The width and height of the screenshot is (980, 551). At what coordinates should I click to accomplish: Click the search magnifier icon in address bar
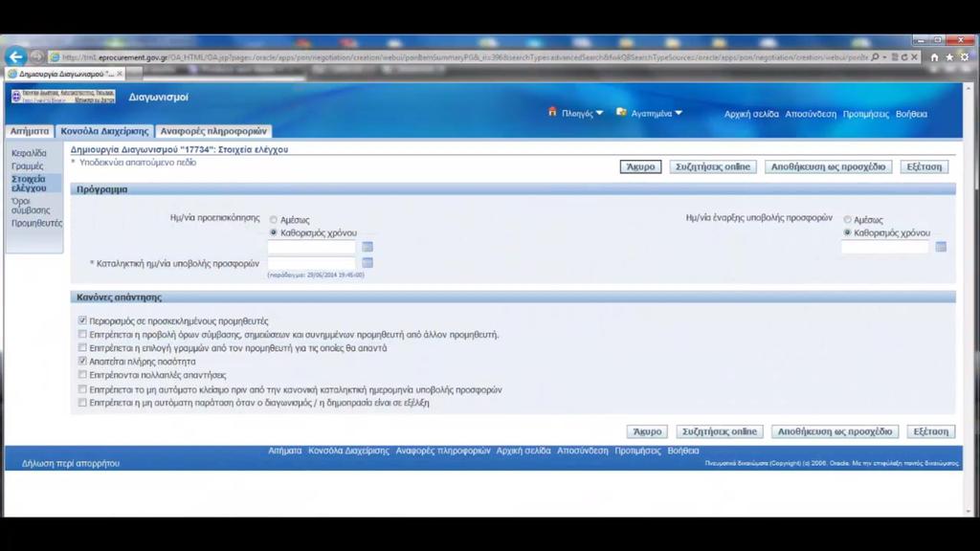click(x=875, y=56)
